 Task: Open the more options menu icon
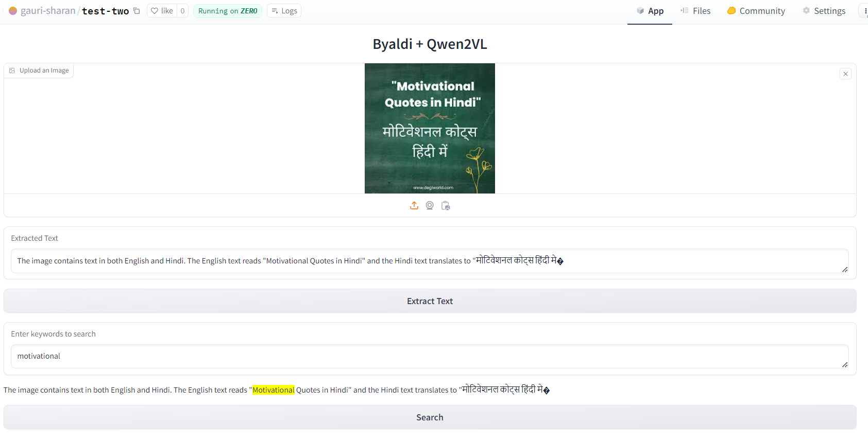(864, 11)
